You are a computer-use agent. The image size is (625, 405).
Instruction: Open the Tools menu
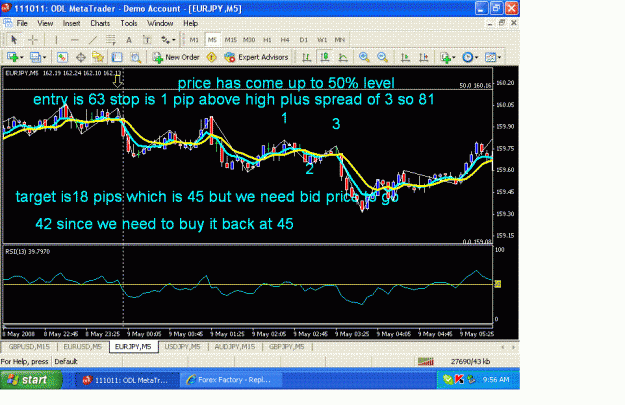129,23
